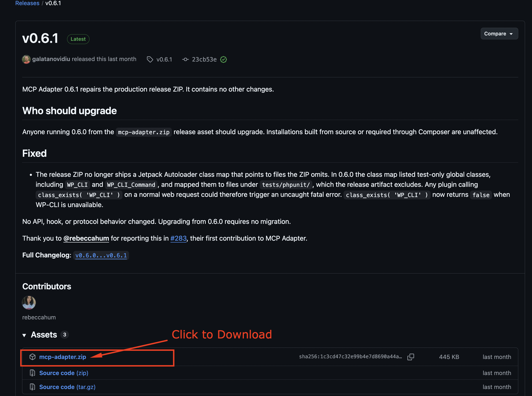The height and width of the screenshot is (396, 532).
Task: Open the galatanovidiu author profile link
Action: (x=51, y=59)
